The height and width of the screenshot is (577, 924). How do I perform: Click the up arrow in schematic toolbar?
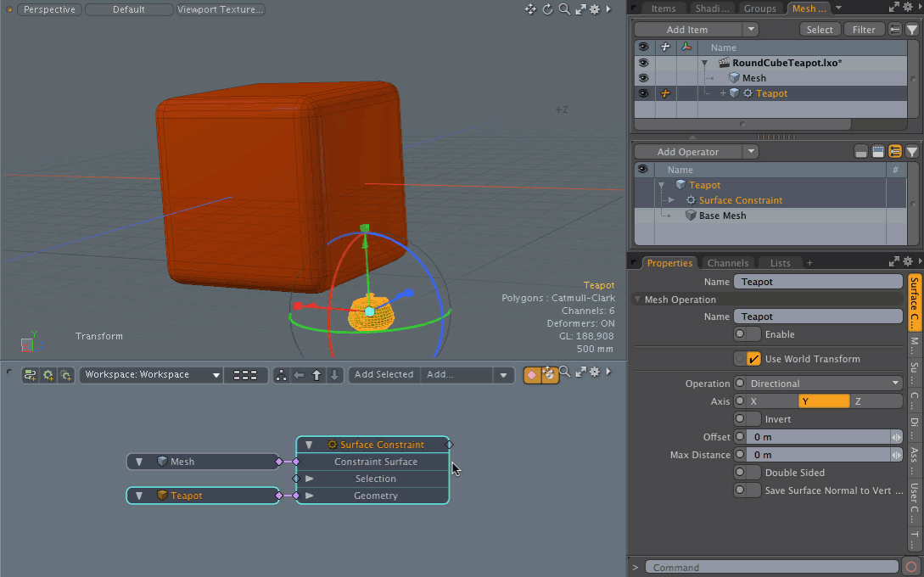coord(316,375)
